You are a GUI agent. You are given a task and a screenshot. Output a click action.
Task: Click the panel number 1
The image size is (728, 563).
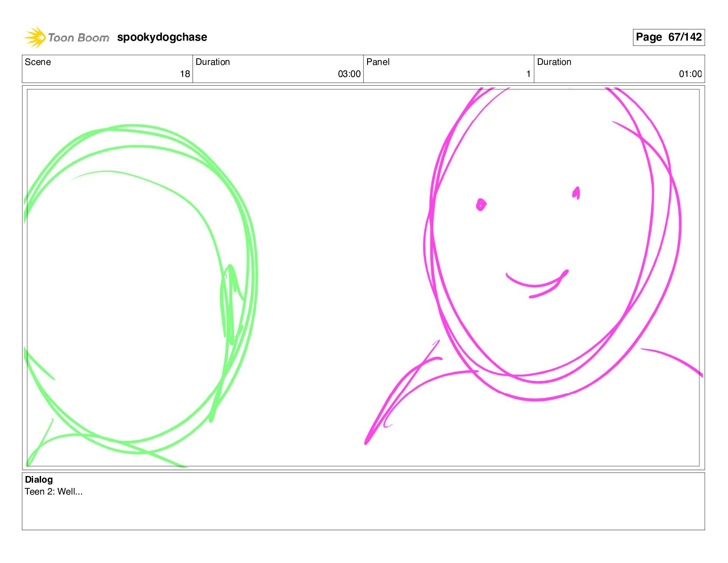click(528, 74)
